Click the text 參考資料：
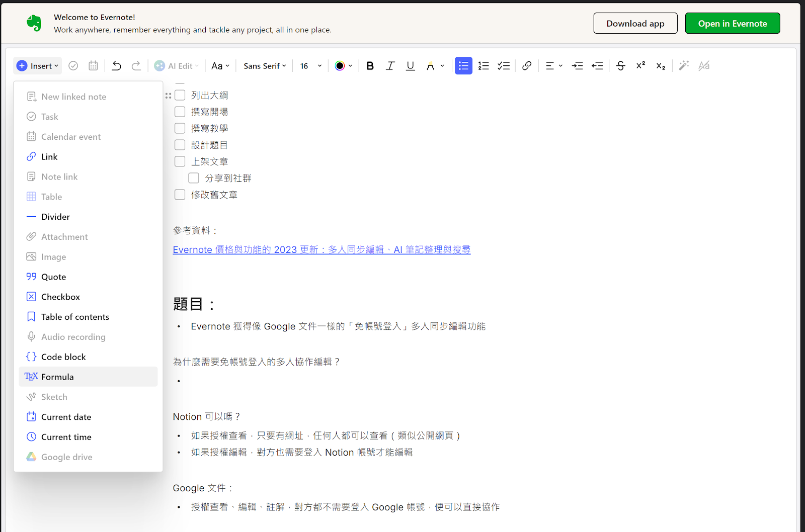The height and width of the screenshot is (532, 805). (x=196, y=230)
